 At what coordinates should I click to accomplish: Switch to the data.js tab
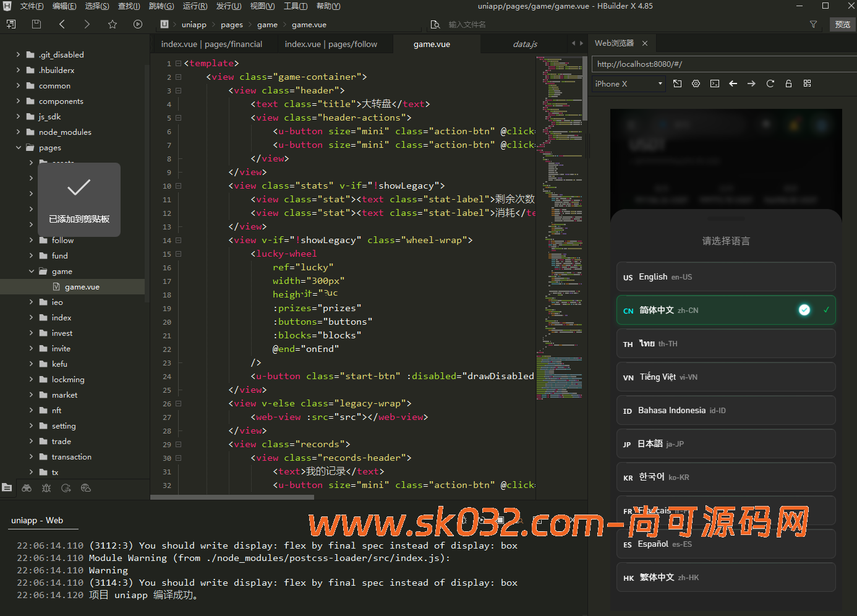pos(524,44)
